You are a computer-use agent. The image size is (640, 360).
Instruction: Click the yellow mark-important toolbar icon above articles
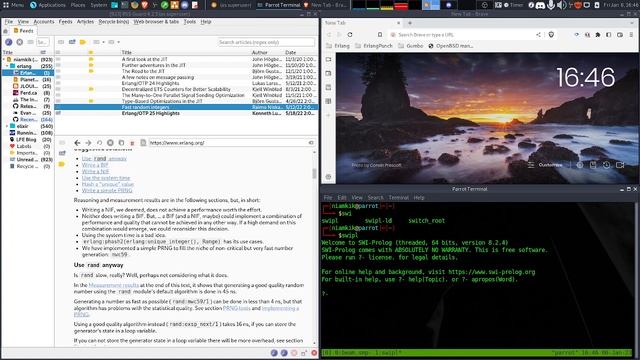[x=83, y=42]
